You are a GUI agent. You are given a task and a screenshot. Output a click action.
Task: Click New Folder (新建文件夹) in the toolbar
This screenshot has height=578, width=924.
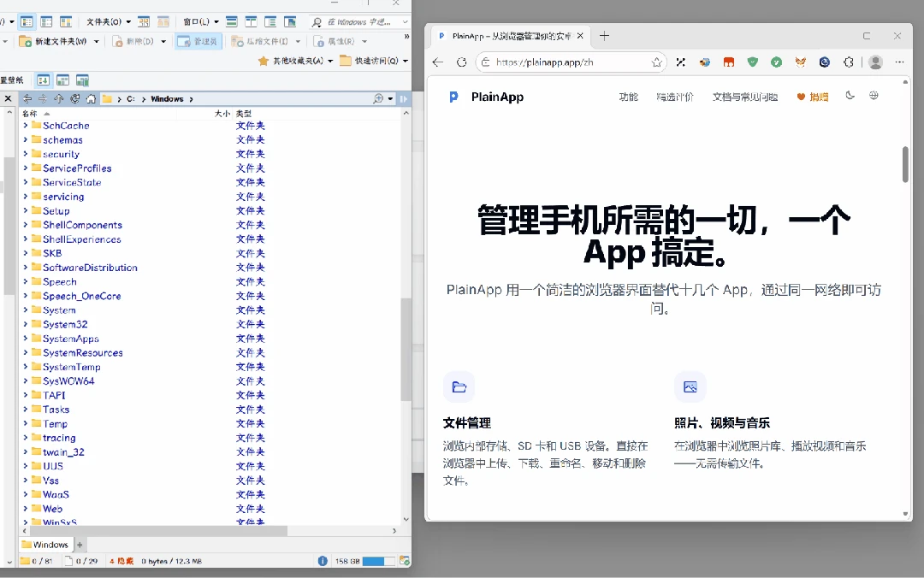pos(53,41)
